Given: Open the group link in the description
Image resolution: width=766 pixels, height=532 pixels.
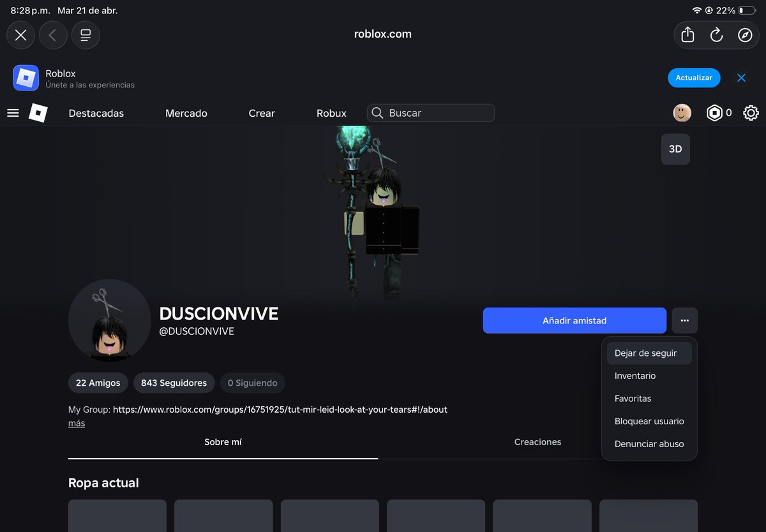Looking at the screenshot, I should pos(280,410).
